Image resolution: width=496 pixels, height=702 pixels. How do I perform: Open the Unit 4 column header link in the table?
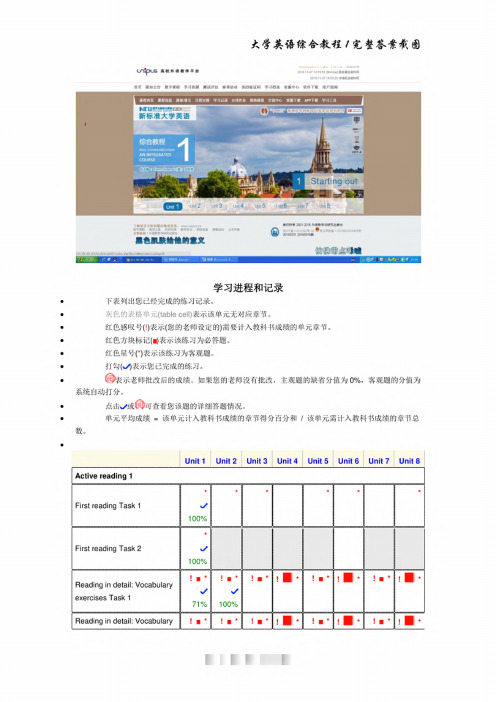287,461
